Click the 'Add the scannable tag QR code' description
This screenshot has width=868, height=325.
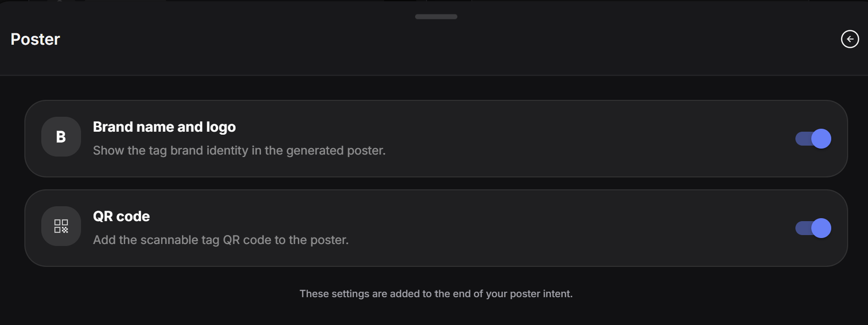pos(221,240)
